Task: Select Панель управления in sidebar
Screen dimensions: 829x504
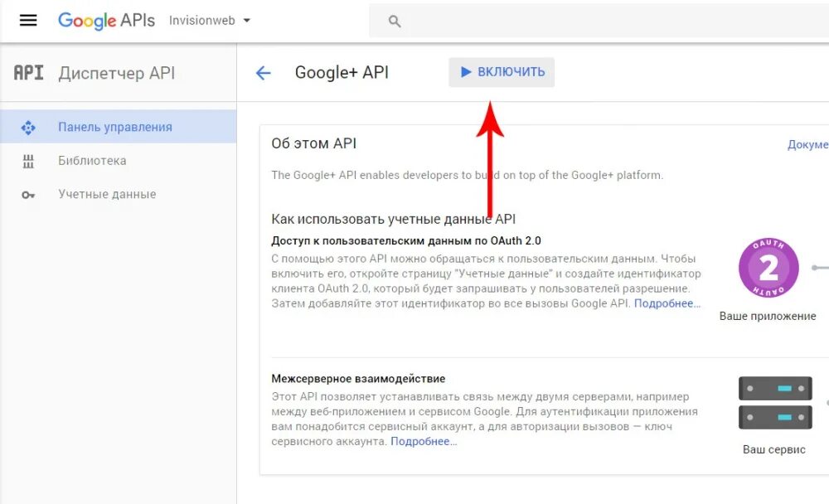Action: pyautogui.click(x=119, y=126)
